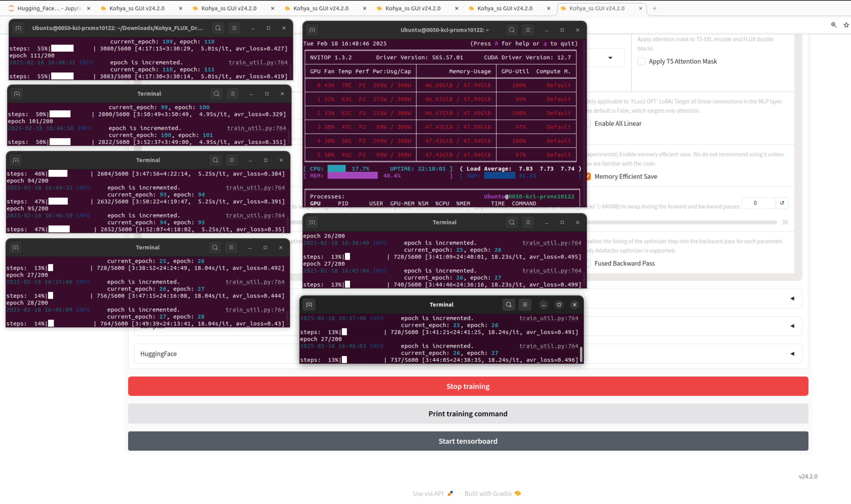Open hamburger menu of the NVITOP terminal window
851x504 pixels.
pyautogui.click(x=528, y=30)
